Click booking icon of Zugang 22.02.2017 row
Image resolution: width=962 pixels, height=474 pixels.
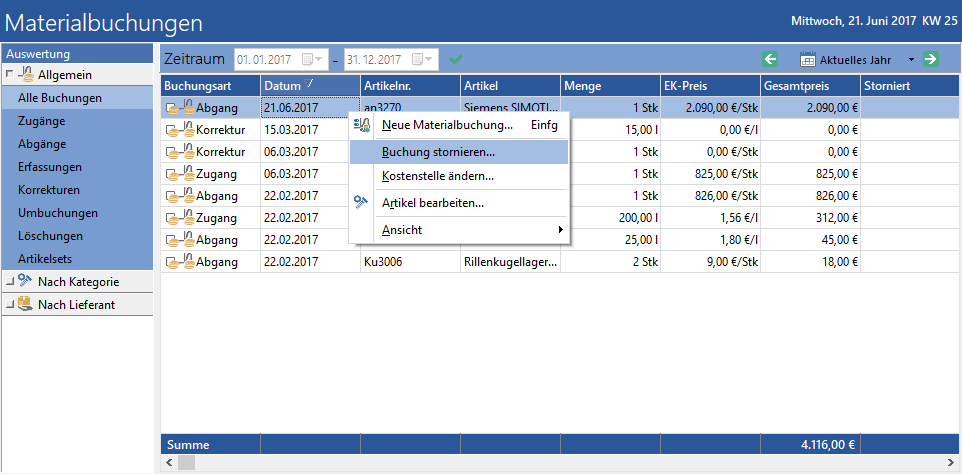point(180,218)
